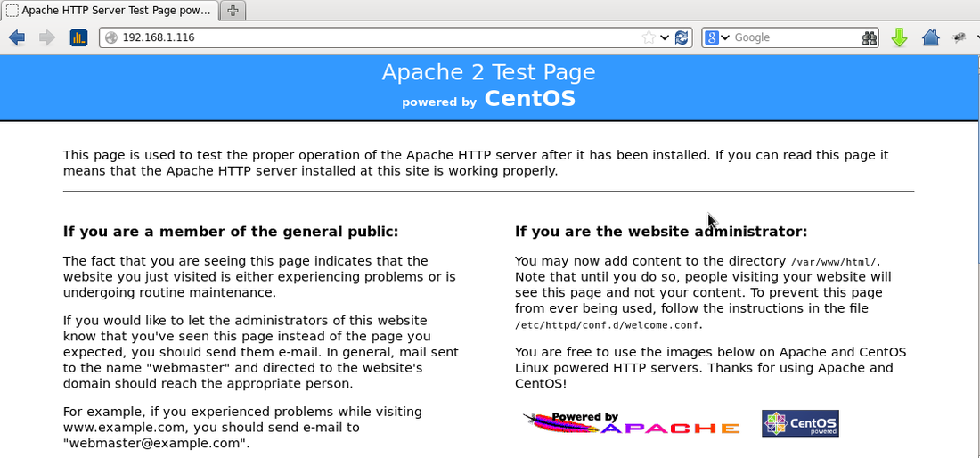The image size is (980, 458).
Task: Click inside the Google search field
Action: coord(793,37)
